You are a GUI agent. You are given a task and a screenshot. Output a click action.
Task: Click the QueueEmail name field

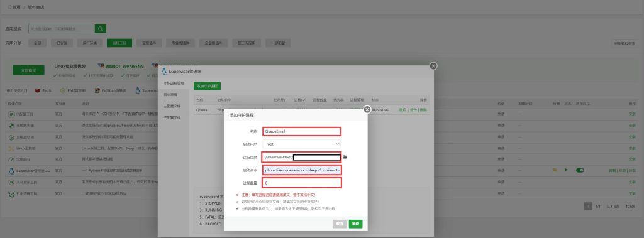pos(302,131)
